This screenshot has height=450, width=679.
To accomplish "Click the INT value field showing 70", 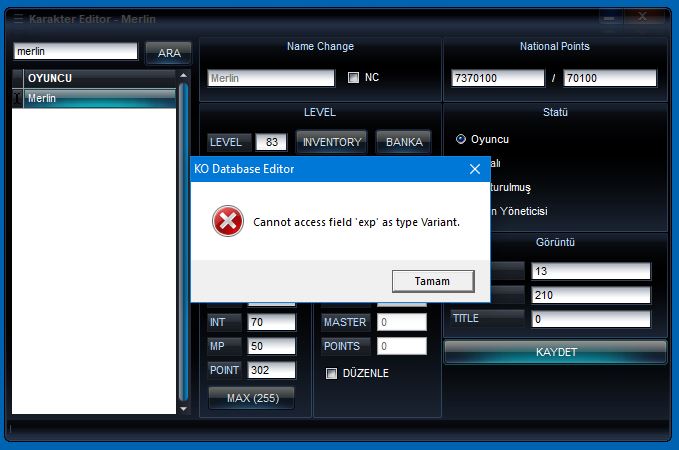I will click(x=271, y=322).
